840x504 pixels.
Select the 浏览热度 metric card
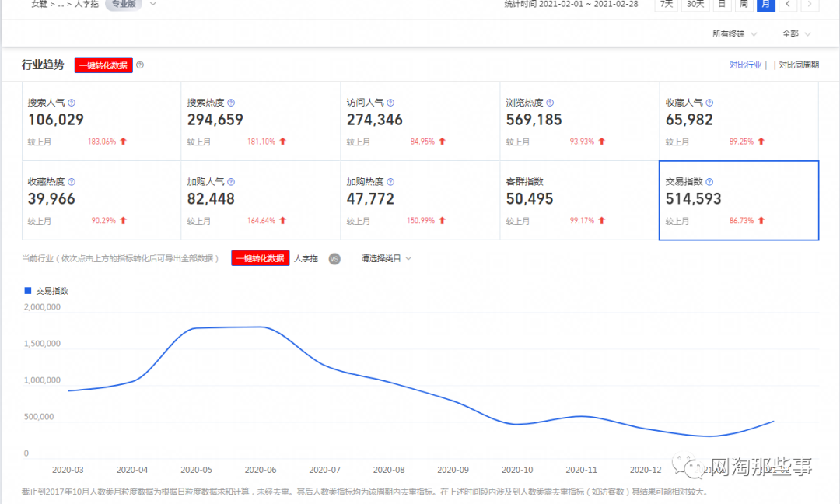coord(579,121)
